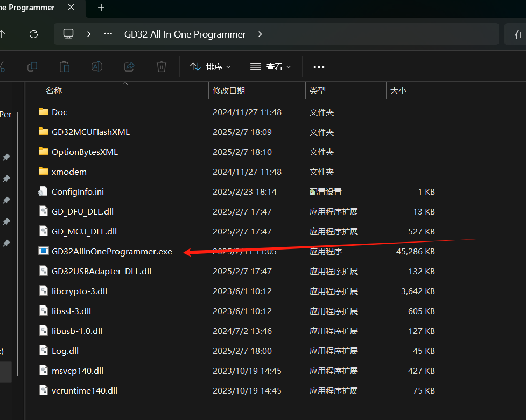This screenshot has height=420, width=526.
Task: Select the ConfigInfo.ini file
Action: [77, 191]
